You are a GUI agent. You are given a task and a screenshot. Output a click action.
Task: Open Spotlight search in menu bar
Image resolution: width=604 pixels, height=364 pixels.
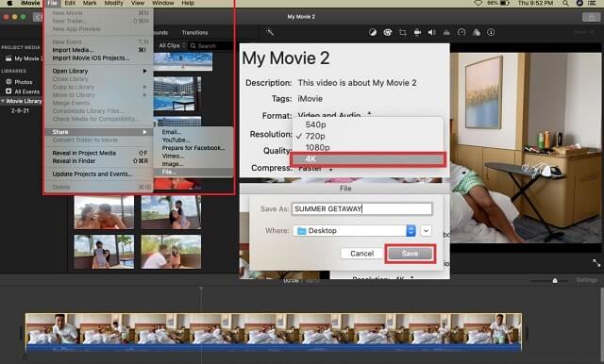(x=565, y=3)
